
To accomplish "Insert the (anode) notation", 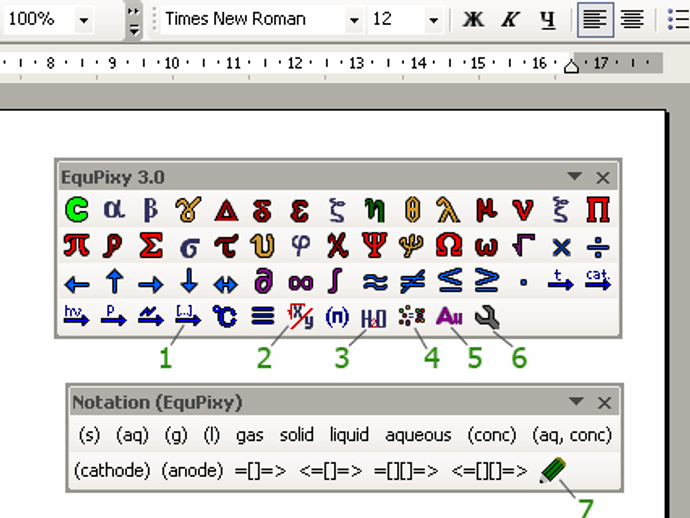I will pyautogui.click(x=192, y=470).
